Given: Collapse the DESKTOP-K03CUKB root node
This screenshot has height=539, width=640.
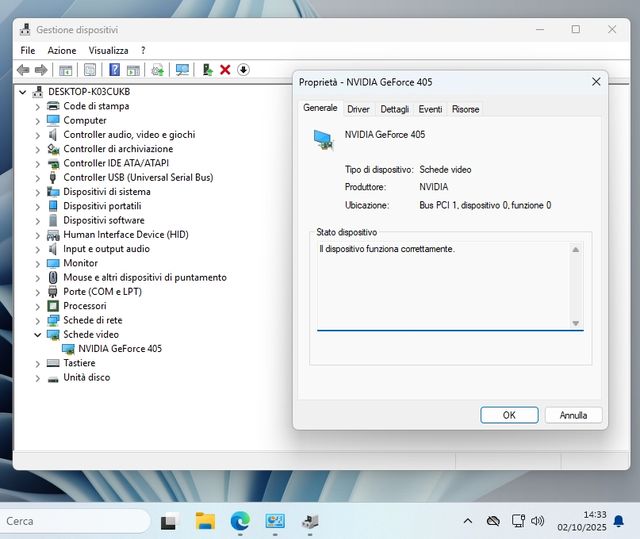Looking at the screenshot, I should [23, 92].
